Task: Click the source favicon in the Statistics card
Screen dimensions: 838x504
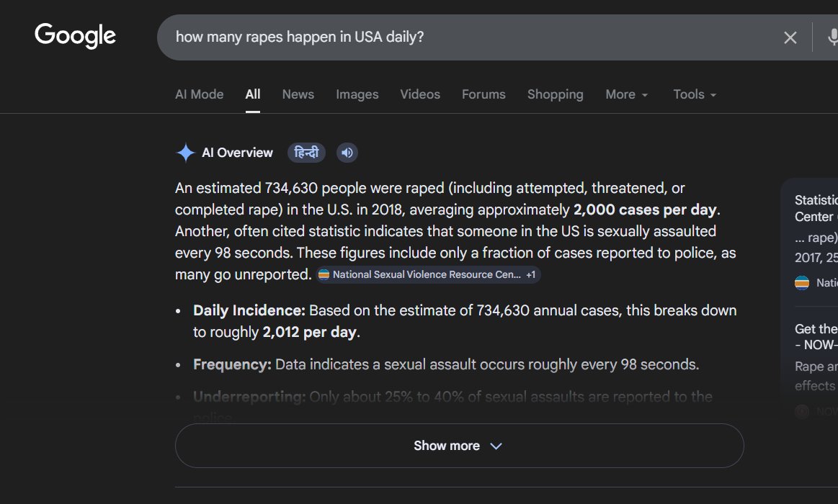Action: click(802, 283)
